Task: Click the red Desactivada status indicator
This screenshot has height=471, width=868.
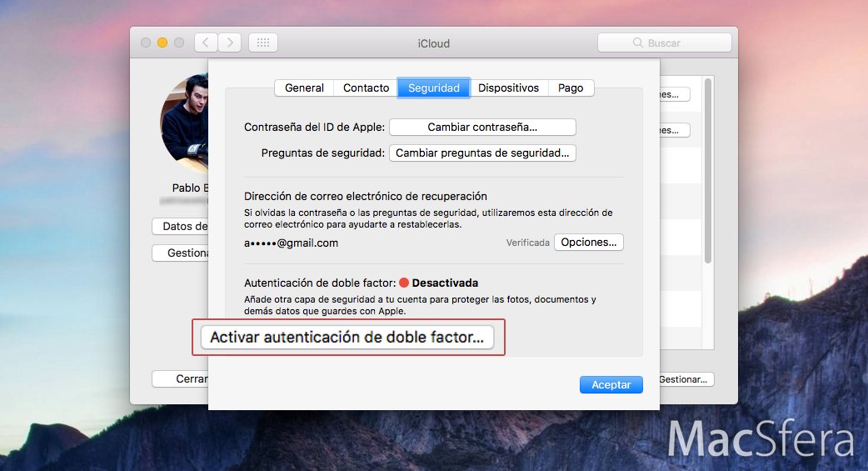Action: point(404,283)
